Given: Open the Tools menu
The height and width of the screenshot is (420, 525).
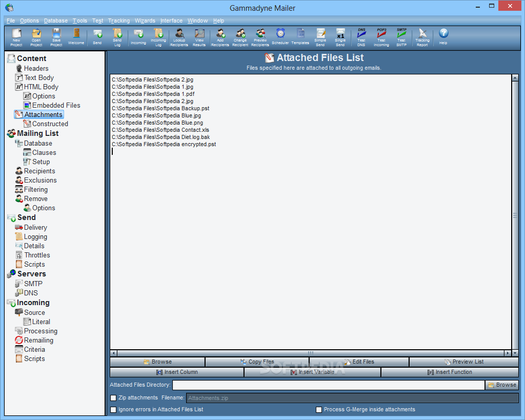Looking at the screenshot, I should pyautogui.click(x=79, y=21).
